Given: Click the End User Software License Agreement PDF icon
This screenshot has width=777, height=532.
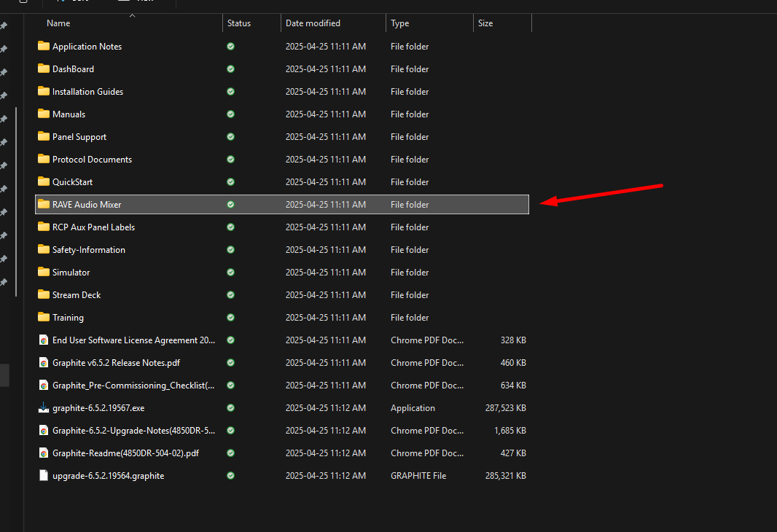Looking at the screenshot, I should click(x=44, y=340).
